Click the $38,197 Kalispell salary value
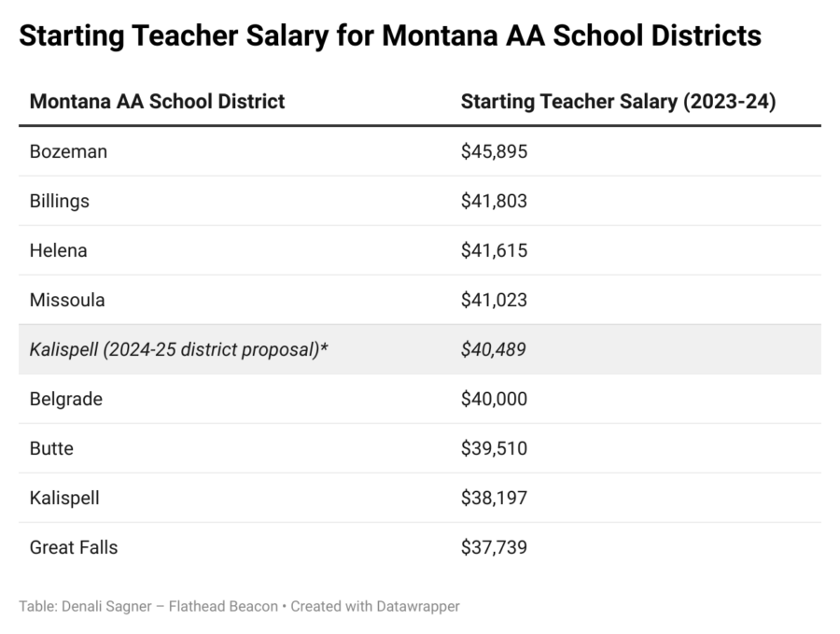 click(x=494, y=498)
